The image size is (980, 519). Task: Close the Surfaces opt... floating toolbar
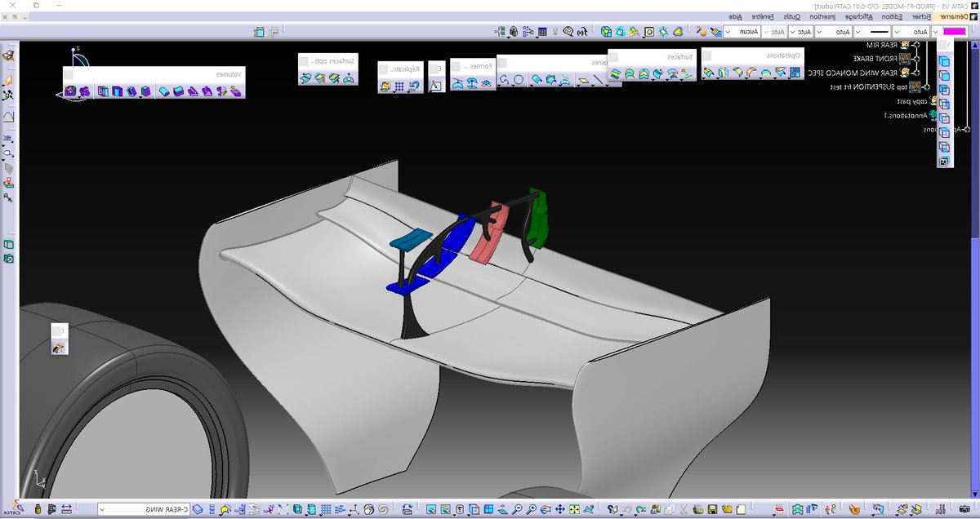point(304,61)
